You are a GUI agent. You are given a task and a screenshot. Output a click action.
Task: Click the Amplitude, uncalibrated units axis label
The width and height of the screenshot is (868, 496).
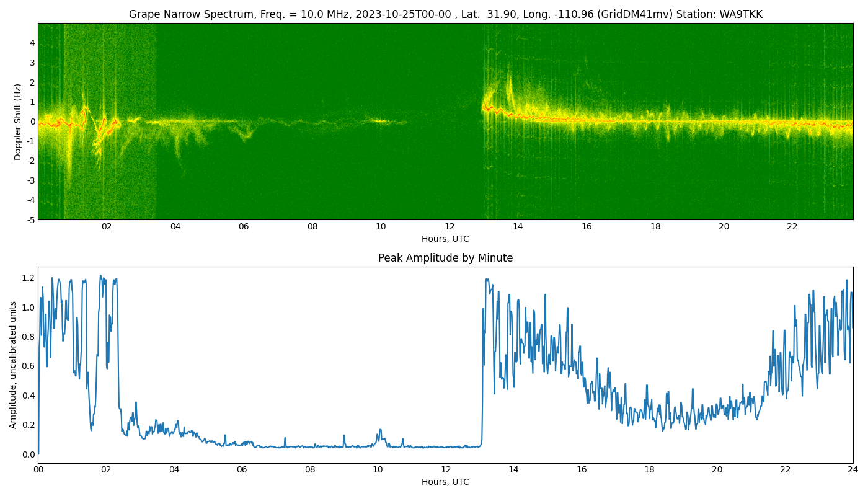point(13,365)
